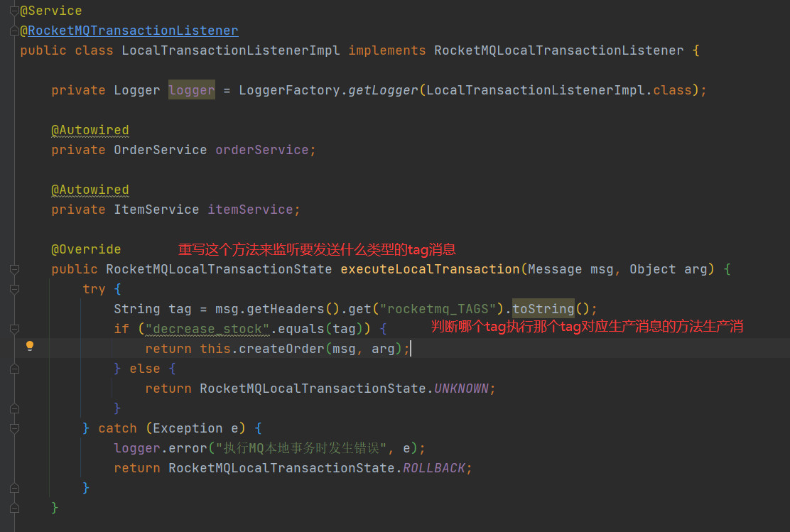Screen dimensions: 790x532
Task: Click fold-end marker at catch block's closing brace
Action: (x=15, y=488)
